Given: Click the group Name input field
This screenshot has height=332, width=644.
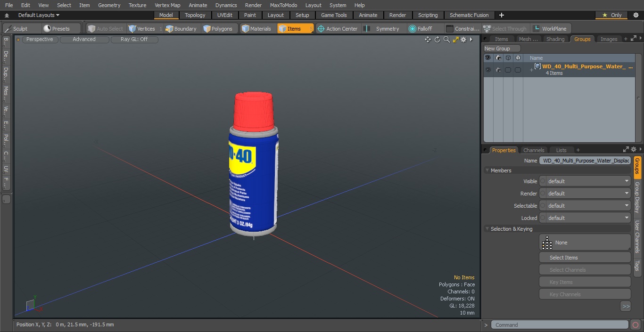Looking at the screenshot, I should tap(585, 161).
